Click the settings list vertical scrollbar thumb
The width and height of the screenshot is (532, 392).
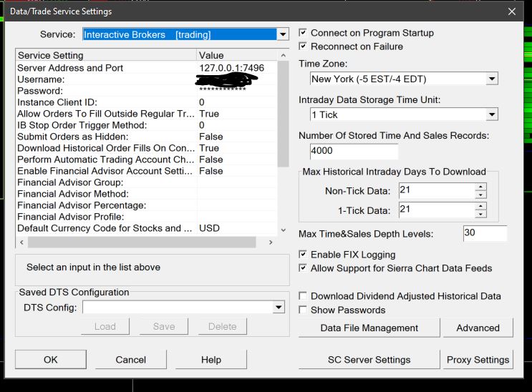(283, 114)
